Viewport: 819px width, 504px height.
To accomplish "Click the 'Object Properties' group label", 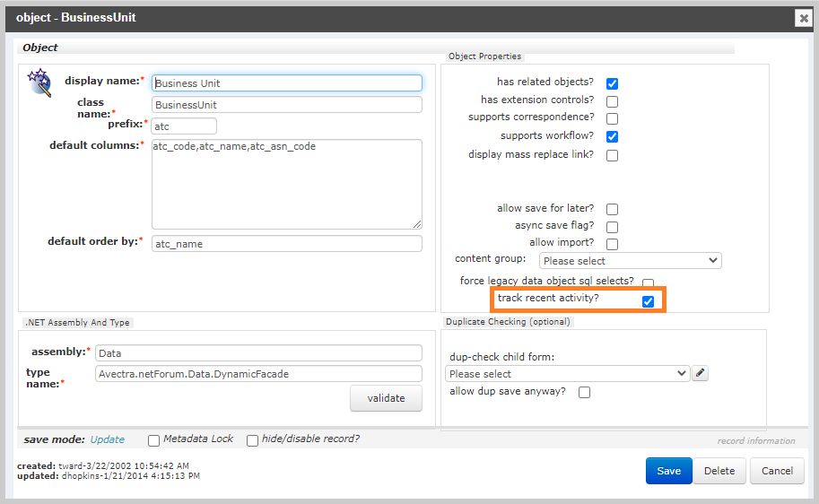I will tap(484, 56).
